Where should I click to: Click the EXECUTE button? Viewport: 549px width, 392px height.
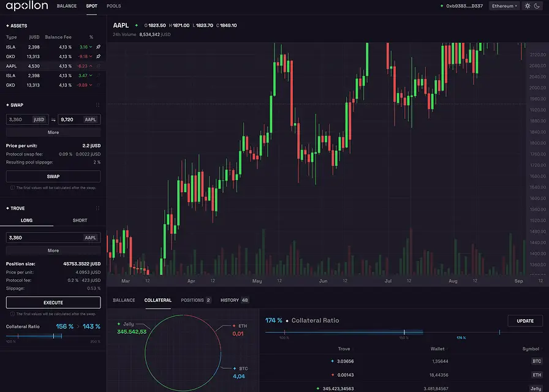(x=53, y=303)
